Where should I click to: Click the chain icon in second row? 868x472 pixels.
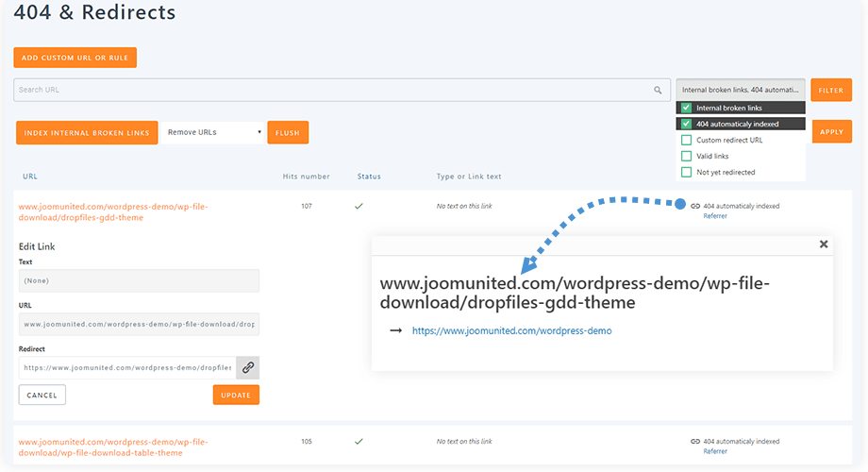(x=695, y=441)
